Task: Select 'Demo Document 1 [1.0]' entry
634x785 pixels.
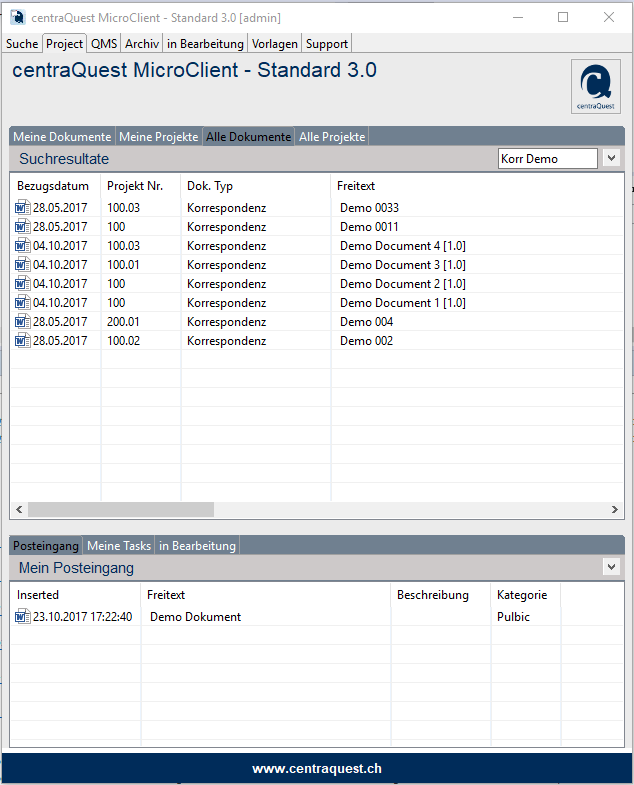Action: pyautogui.click(x=403, y=302)
